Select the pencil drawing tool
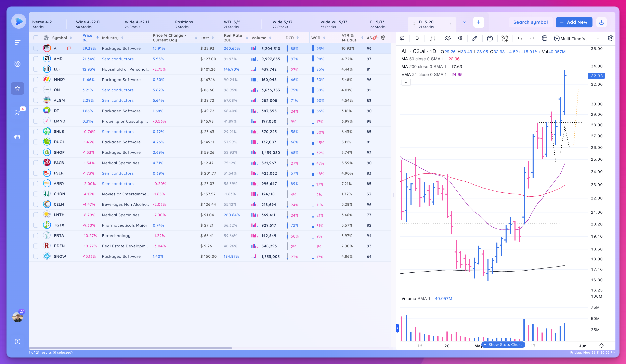Viewport: 626px width, 364px height. 475,38
